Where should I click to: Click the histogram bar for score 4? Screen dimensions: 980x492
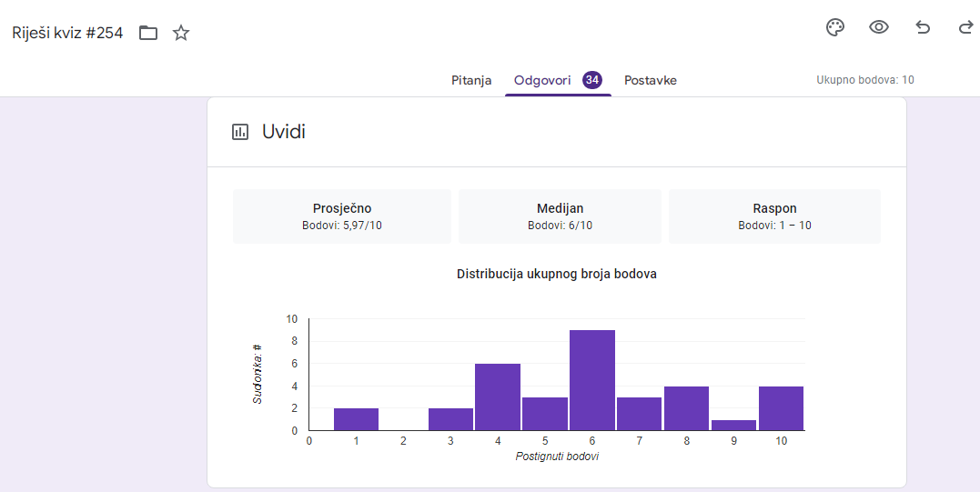click(x=498, y=397)
